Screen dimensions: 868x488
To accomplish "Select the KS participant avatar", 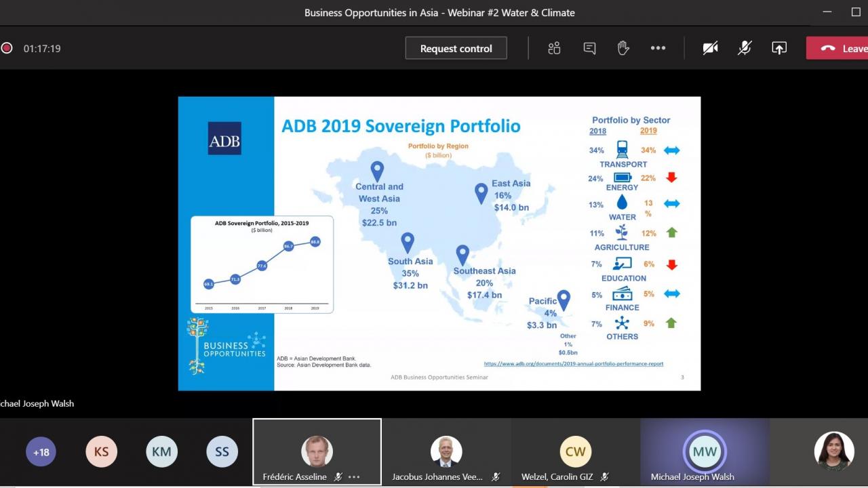I will point(101,451).
